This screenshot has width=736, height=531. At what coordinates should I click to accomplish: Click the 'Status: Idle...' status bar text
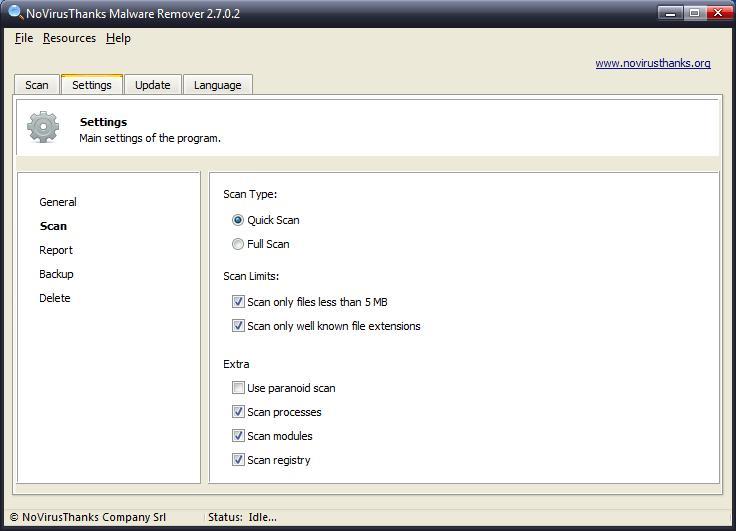tap(242, 517)
